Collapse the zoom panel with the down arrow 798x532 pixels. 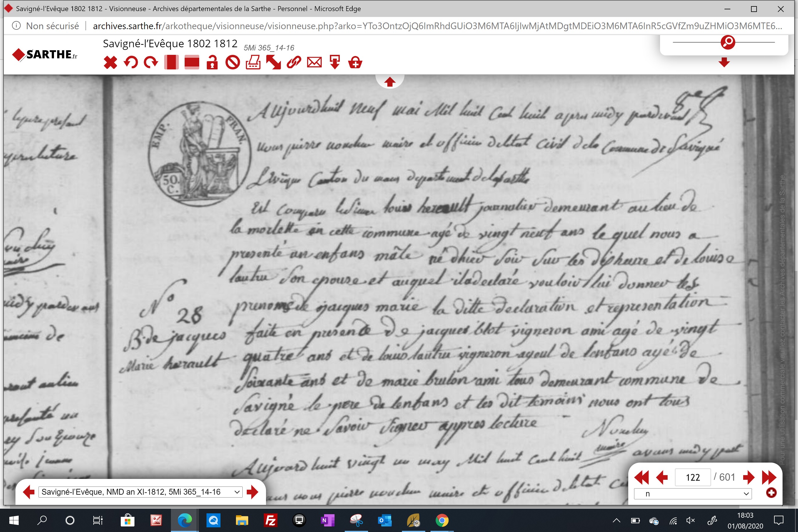click(724, 62)
